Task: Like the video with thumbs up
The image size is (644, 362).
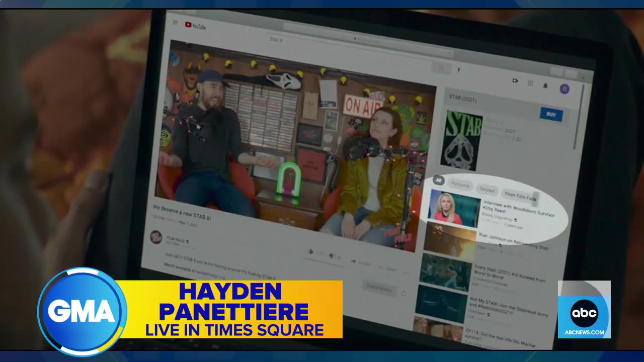Action: [310, 252]
